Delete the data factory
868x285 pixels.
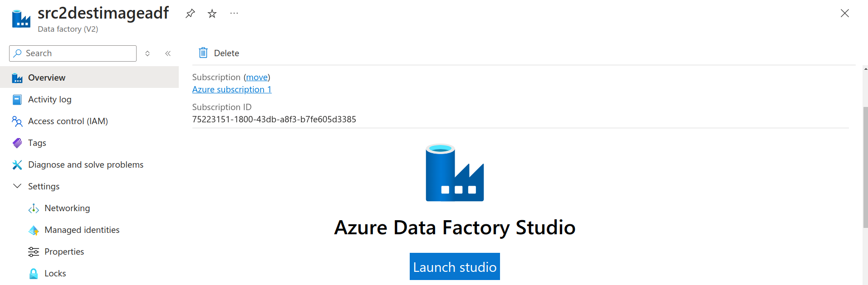(x=219, y=53)
